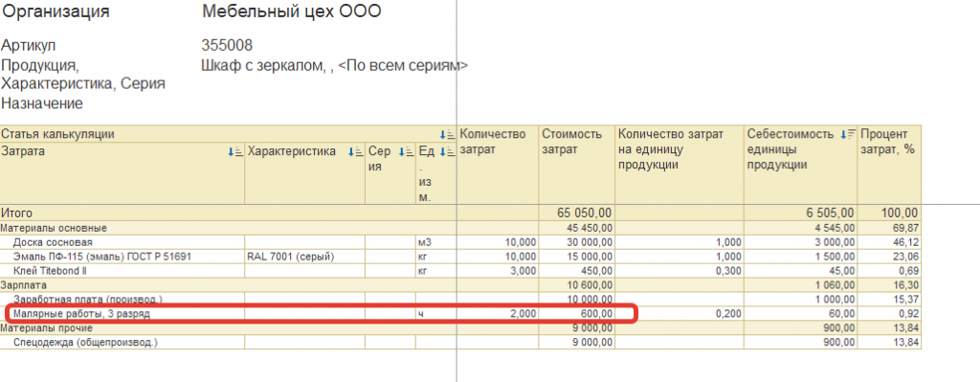Click the RAL 7001 (серый) characteristic cell
This screenshot has height=382, width=980.
(x=304, y=257)
